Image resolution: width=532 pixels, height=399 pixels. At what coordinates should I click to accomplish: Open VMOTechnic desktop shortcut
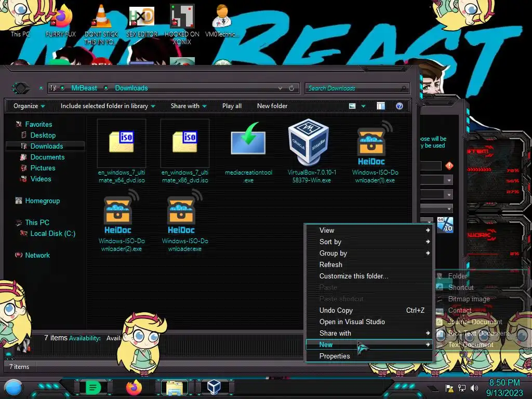click(x=222, y=20)
